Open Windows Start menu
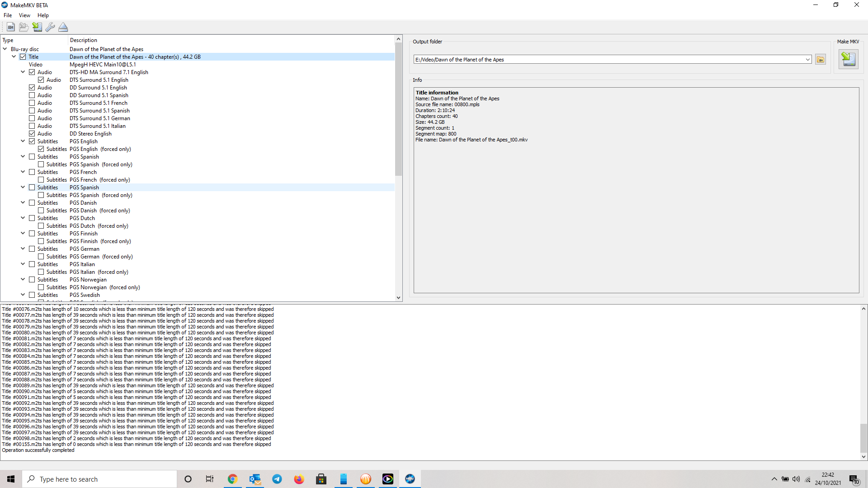The image size is (868, 488). point(11,479)
